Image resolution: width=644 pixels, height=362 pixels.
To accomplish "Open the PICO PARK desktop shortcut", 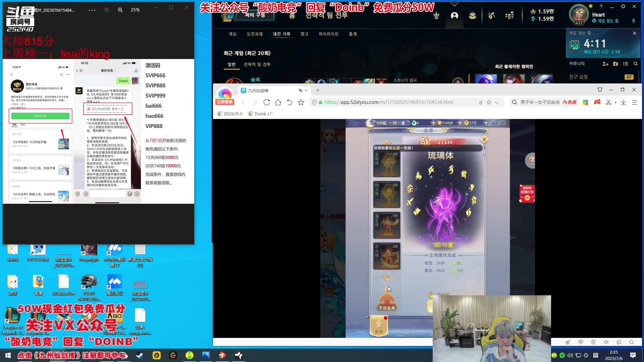I will point(38,253).
